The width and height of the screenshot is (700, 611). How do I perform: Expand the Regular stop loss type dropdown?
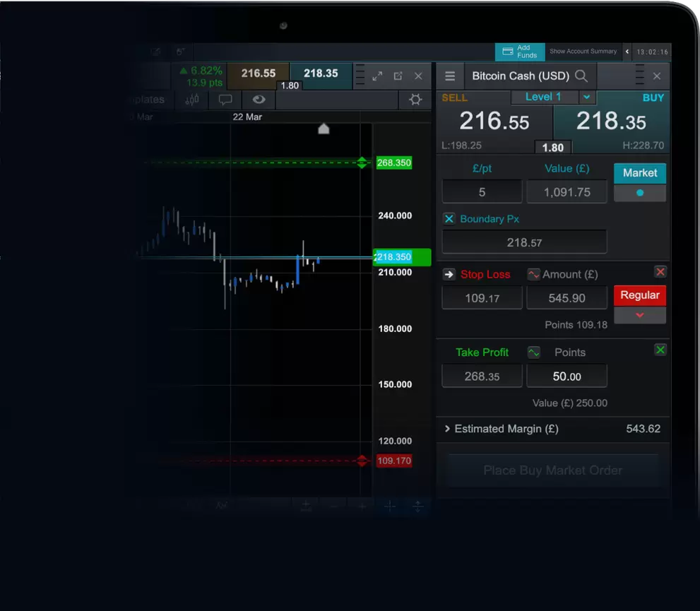pyautogui.click(x=639, y=315)
